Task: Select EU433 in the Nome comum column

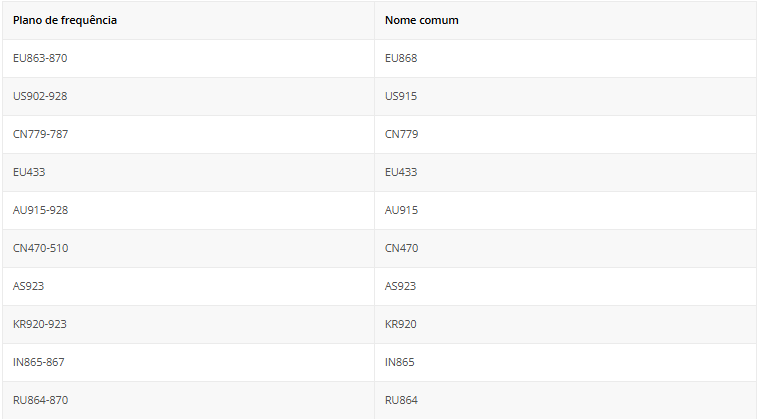Action: pyautogui.click(x=401, y=172)
